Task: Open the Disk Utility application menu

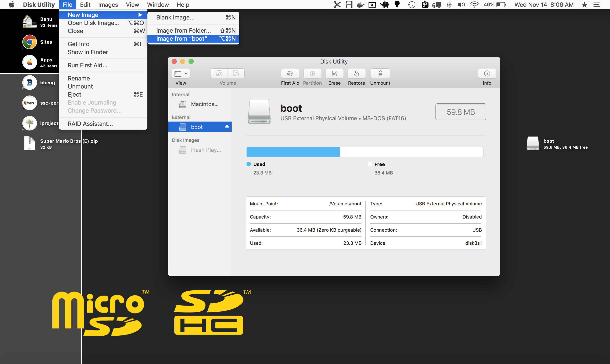Action: [39, 5]
